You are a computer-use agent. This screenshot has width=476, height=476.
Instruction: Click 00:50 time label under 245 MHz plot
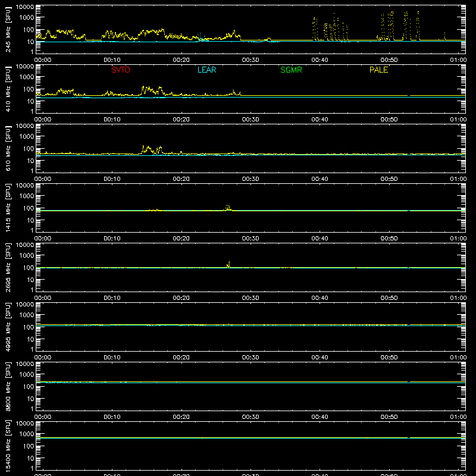[x=389, y=60]
